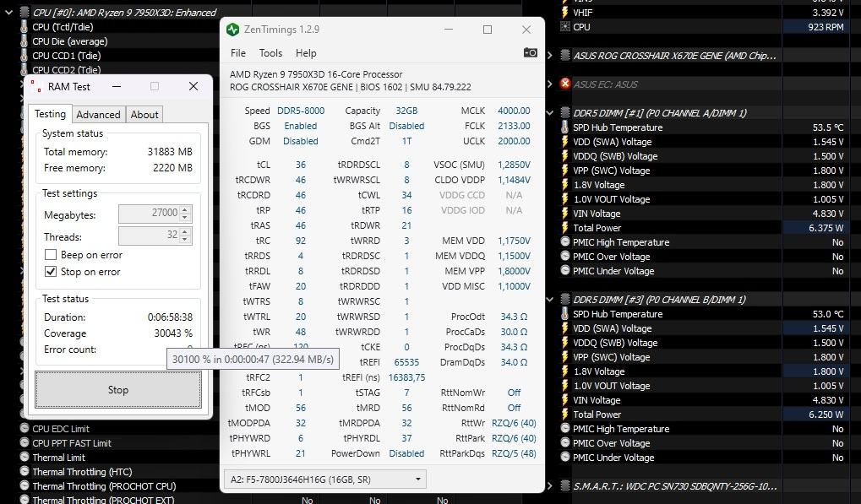
Task: Click the VSOC (SMU) value 1,2850V
Action: [514, 165]
